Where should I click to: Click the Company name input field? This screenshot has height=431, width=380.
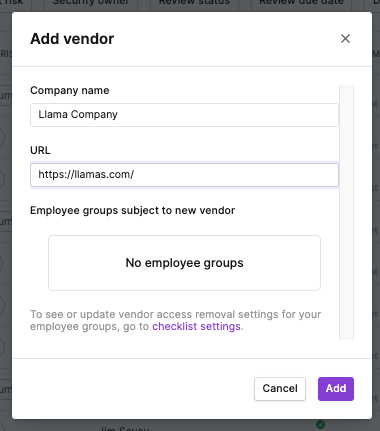click(x=184, y=115)
